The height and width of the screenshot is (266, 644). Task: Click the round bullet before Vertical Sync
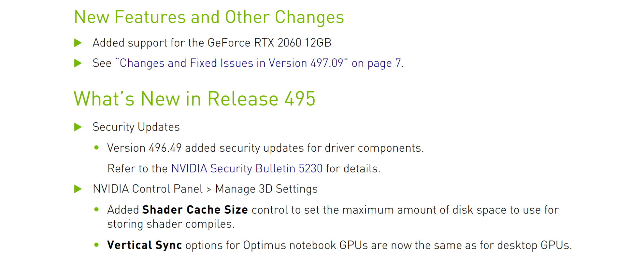[97, 245]
